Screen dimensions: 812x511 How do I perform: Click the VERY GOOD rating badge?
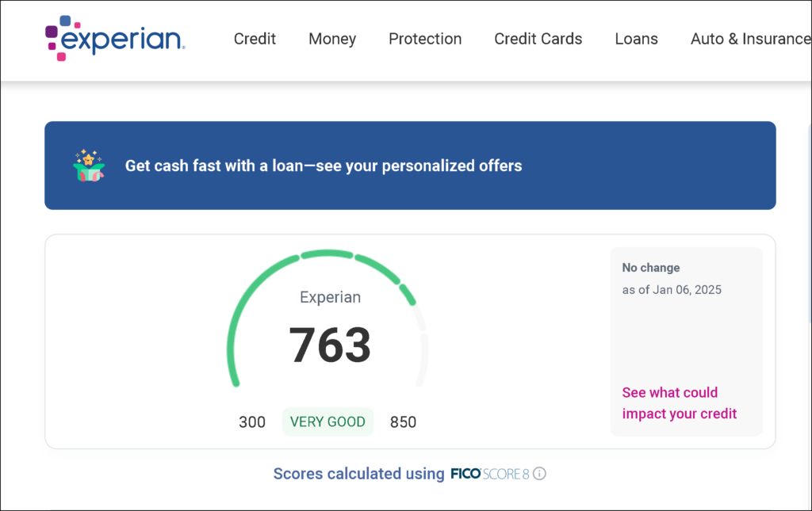(x=327, y=421)
